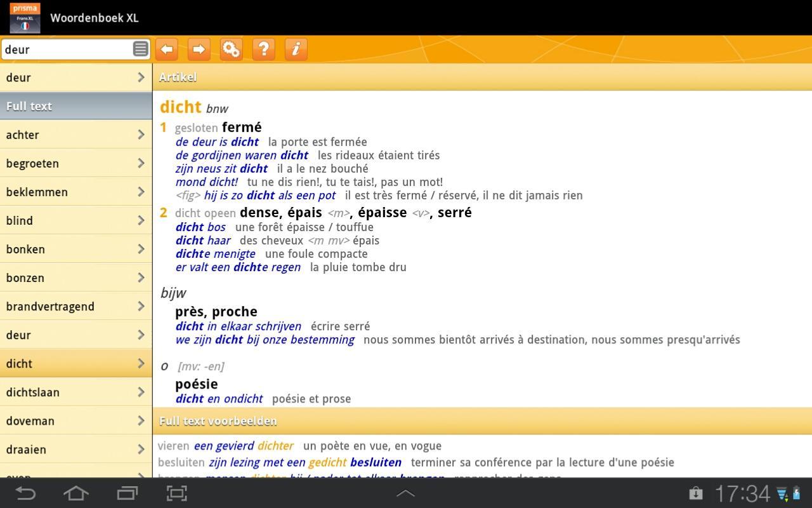
Task: Click translation 'poésie' heading
Action: tap(197, 384)
